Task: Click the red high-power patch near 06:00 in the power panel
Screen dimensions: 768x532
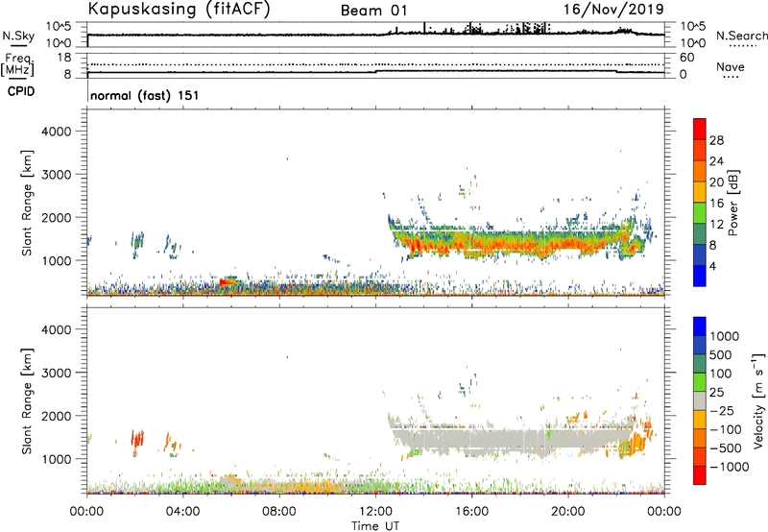Action: [227, 282]
